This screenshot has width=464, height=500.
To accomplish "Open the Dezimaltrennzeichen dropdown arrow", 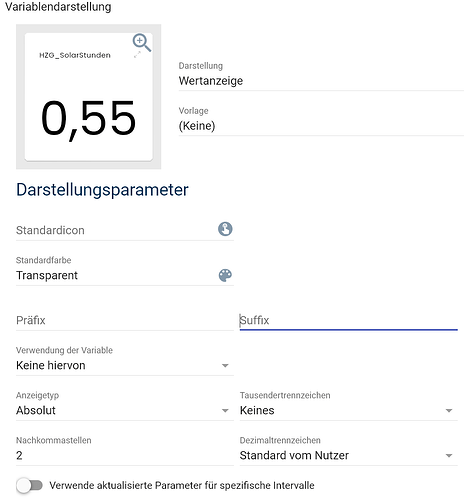I will [x=449, y=456].
